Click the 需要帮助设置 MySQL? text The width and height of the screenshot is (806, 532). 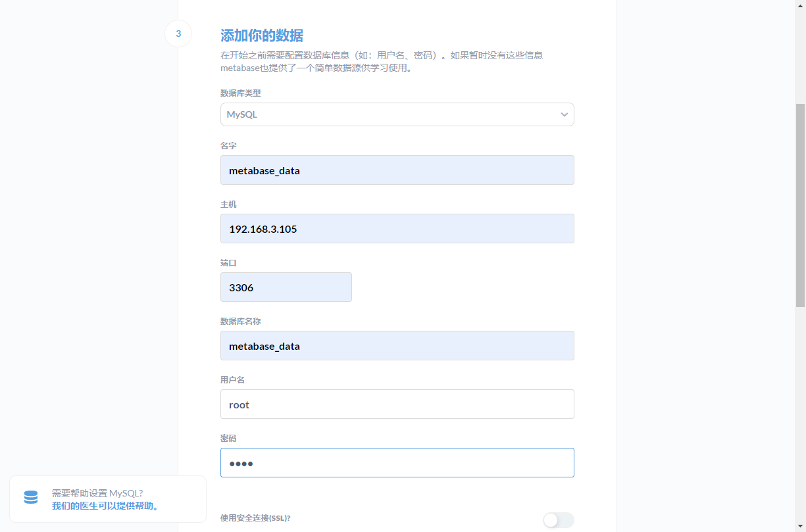97,493
